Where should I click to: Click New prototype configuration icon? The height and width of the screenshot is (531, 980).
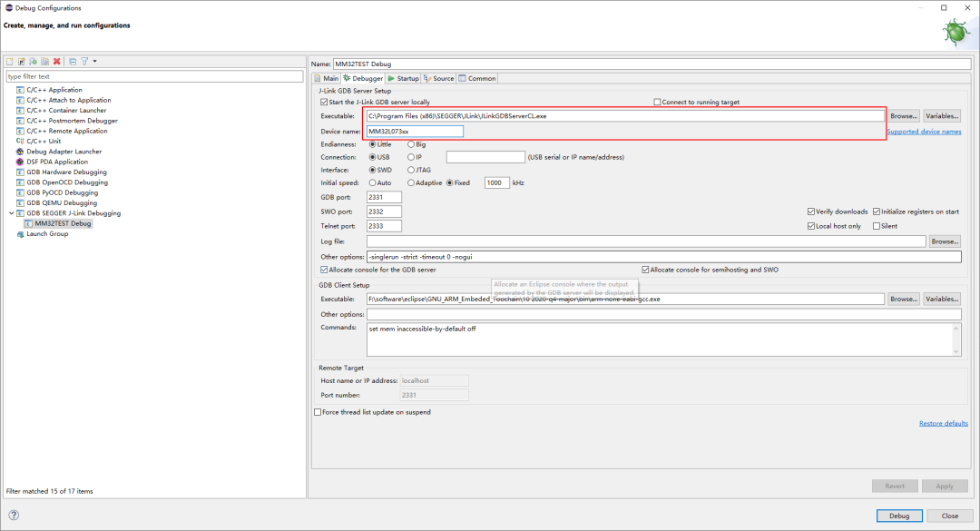point(21,62)
